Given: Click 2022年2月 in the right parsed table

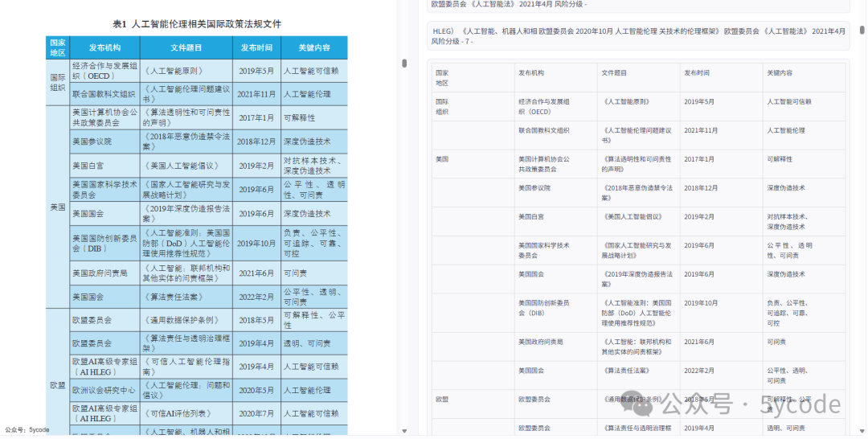Looking at the screenshot, I should pos(698,371).
